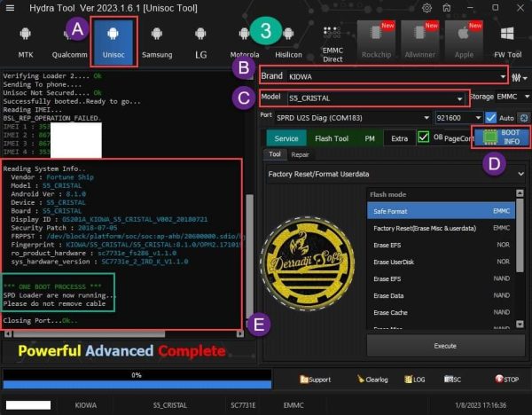Viewport: 532px width, 415px height.
Task: Open the EMMC Direct section
Action: (332, 43)
